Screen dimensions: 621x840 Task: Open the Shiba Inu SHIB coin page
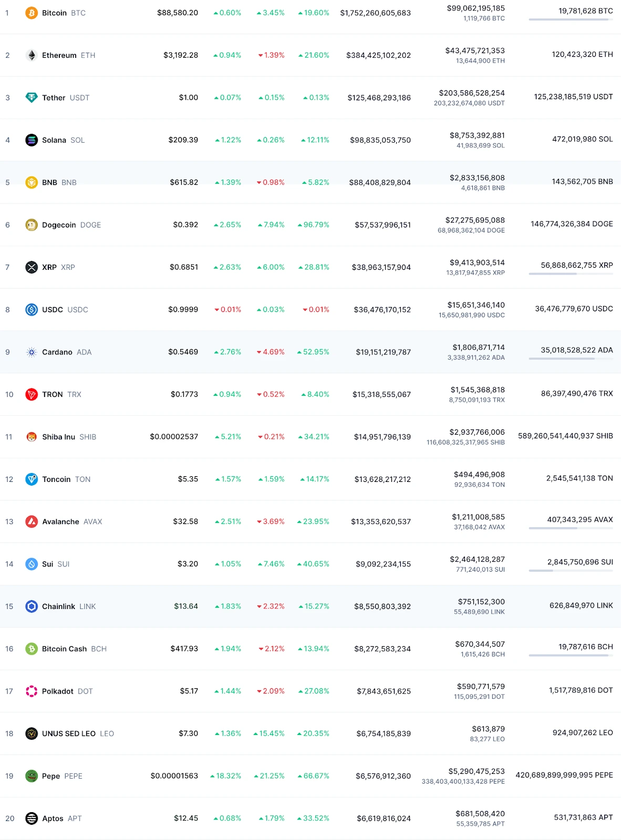pyautogui.click(x=69, y=437)
